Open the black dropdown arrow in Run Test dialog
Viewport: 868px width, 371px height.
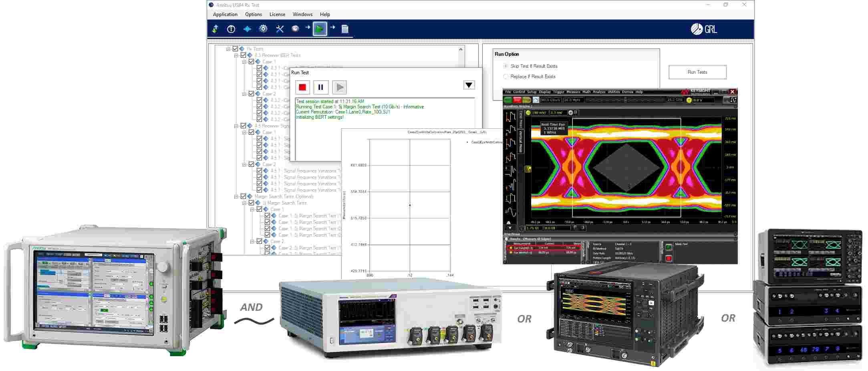469,85
